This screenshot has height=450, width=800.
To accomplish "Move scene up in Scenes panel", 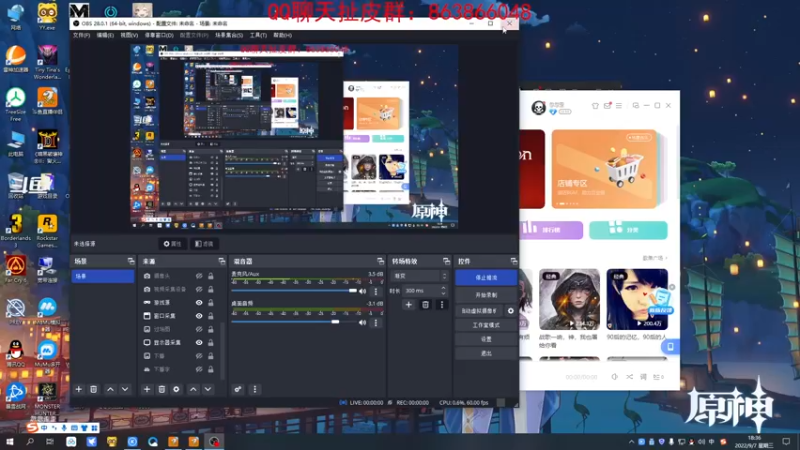I will click(x=110, y=389).
